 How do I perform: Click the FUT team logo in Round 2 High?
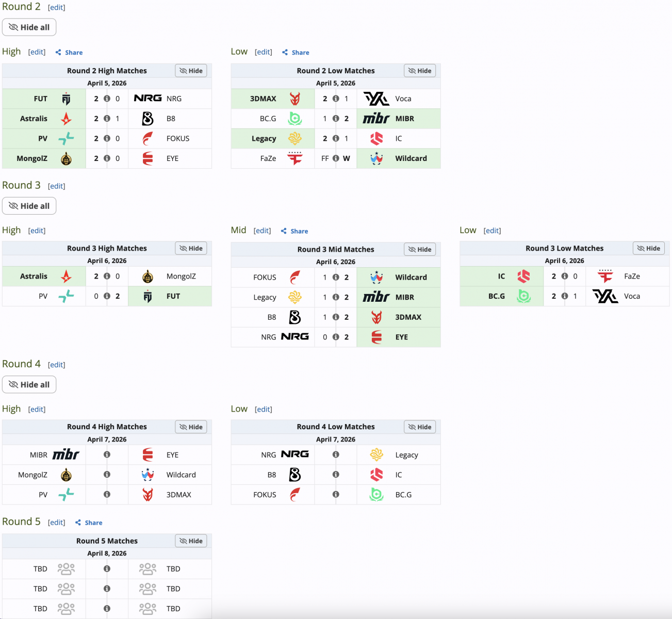66,99
